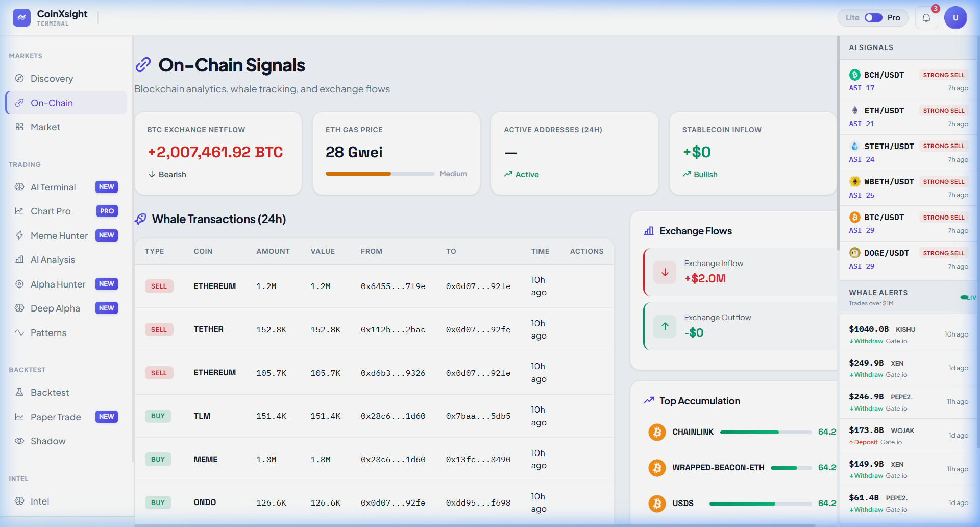Click the 0x6455...7f9e from address
980x527 pixels.
[x=393, y=286]
